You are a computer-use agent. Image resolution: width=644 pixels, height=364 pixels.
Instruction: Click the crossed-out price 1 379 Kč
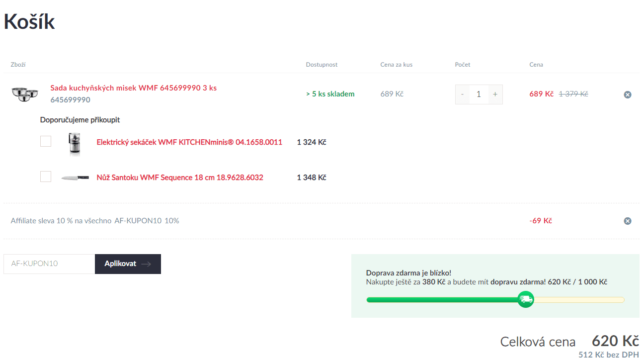[573, 94]
